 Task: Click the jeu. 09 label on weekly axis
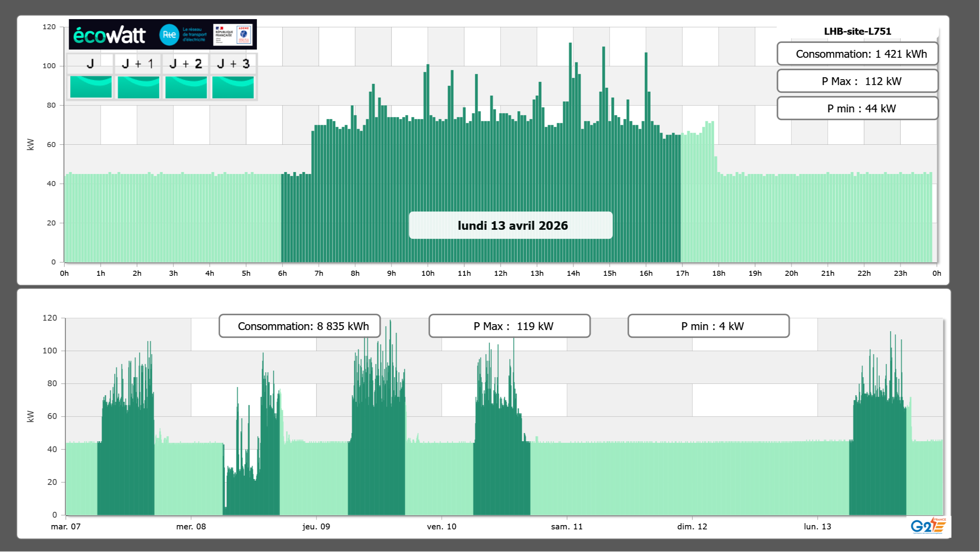pyautogui.click(x=316, y=527)
